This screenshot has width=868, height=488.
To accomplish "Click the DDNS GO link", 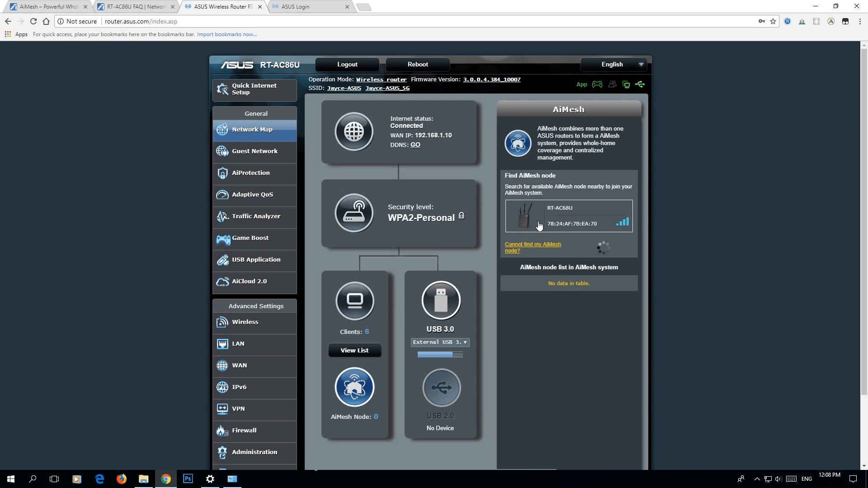I will (415, 145).
